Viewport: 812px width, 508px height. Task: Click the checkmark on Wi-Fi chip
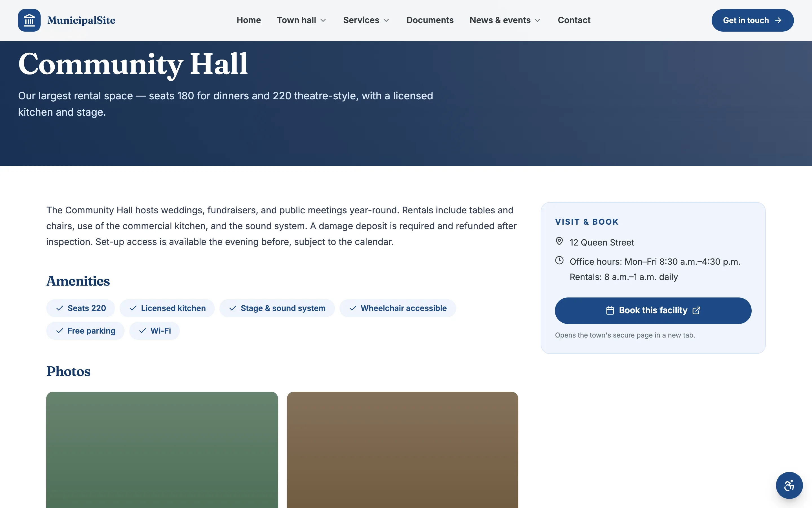(x=143, y=330)
